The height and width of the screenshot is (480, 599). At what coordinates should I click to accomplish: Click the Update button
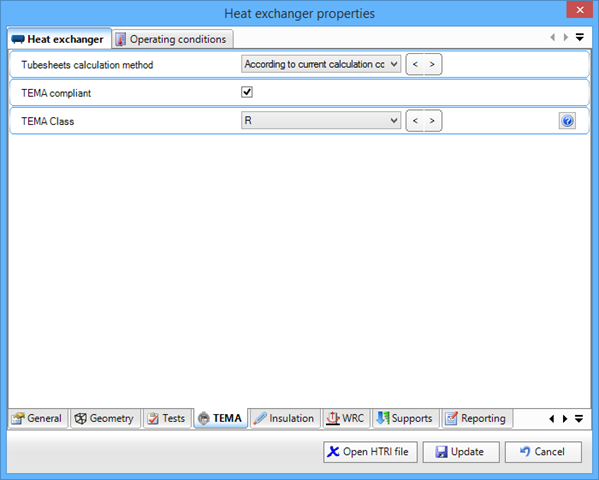pos(461,452)
